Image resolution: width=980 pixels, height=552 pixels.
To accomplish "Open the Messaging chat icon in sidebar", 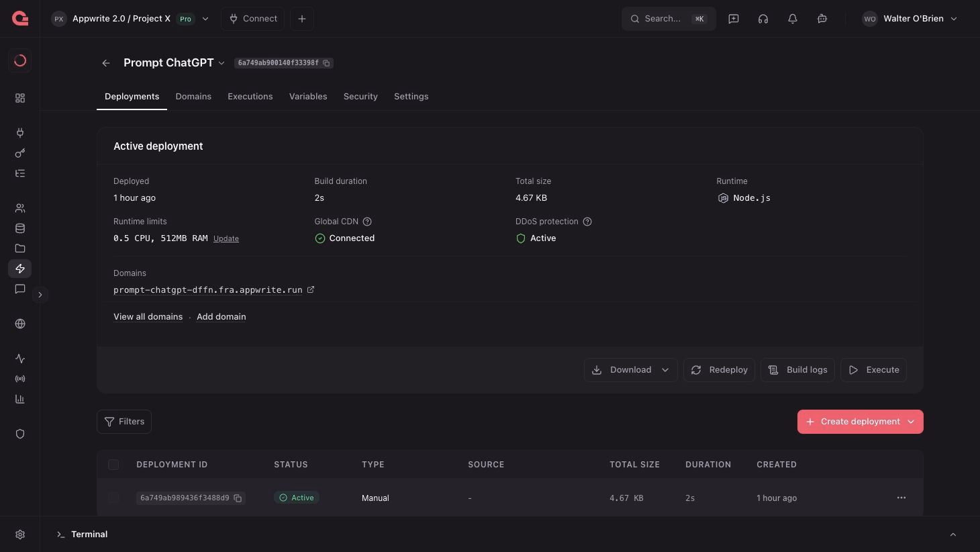I will coord(20,289).
